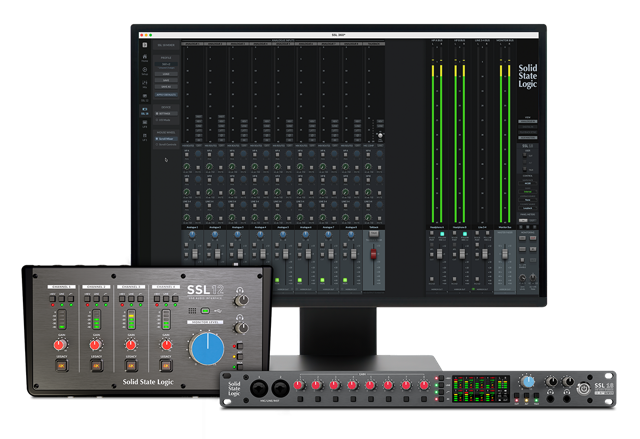Screen dimensions: 640x439
Task: Click the Analogue 7 blue pan knob
Action: [328, 234]
